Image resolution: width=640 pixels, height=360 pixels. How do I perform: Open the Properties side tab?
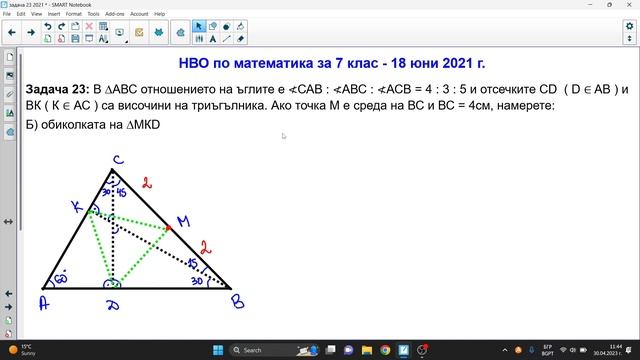(9, 113)
